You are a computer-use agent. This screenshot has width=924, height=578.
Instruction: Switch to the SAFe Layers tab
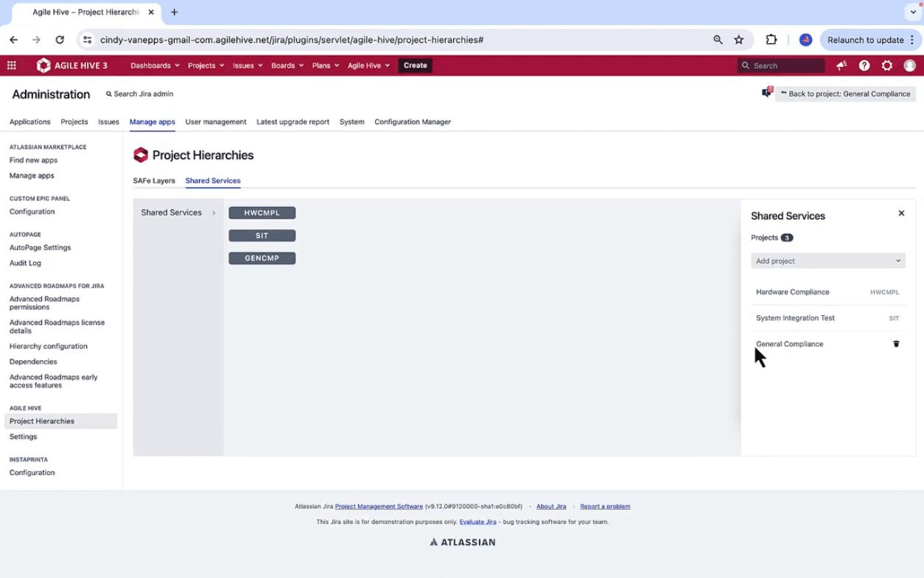pyautogui.click(x=154, y=180)
